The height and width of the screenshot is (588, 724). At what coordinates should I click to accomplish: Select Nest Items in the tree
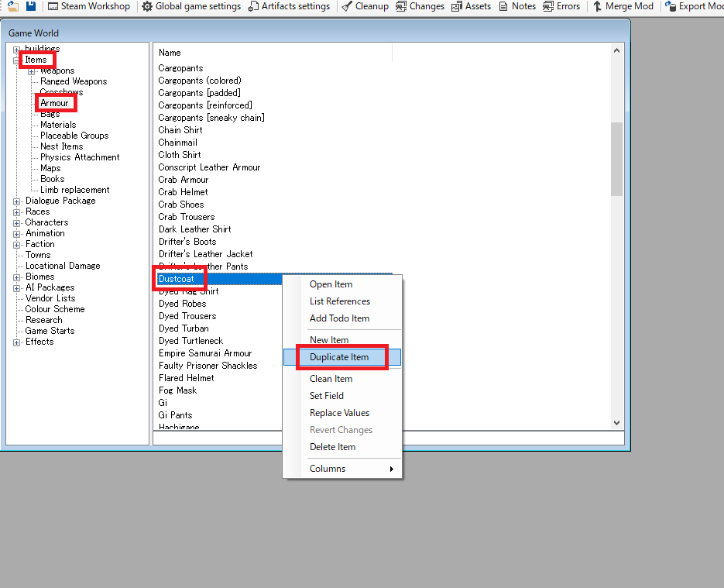point(62,146)
